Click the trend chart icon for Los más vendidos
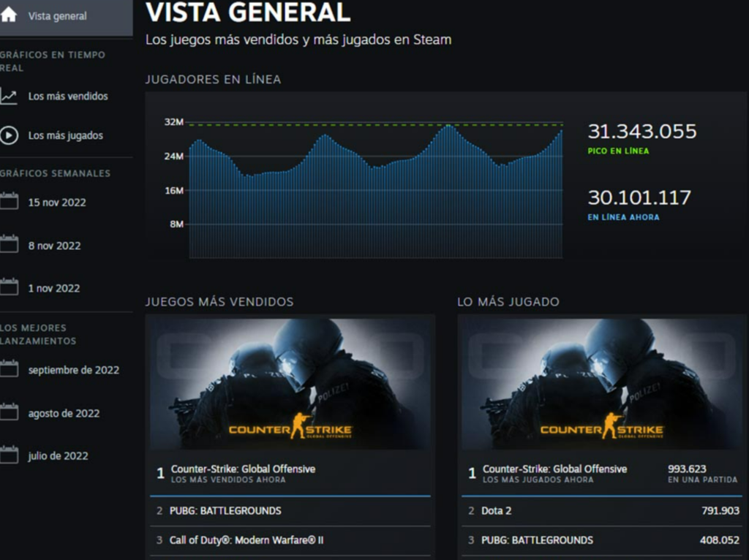This screenshot has width=749, height=560. [9, 96]
